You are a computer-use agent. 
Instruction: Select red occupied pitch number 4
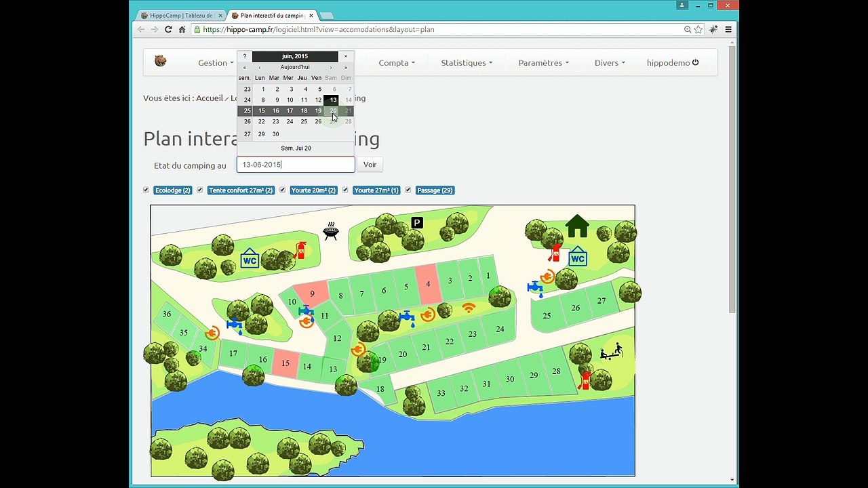pos(428,283)
